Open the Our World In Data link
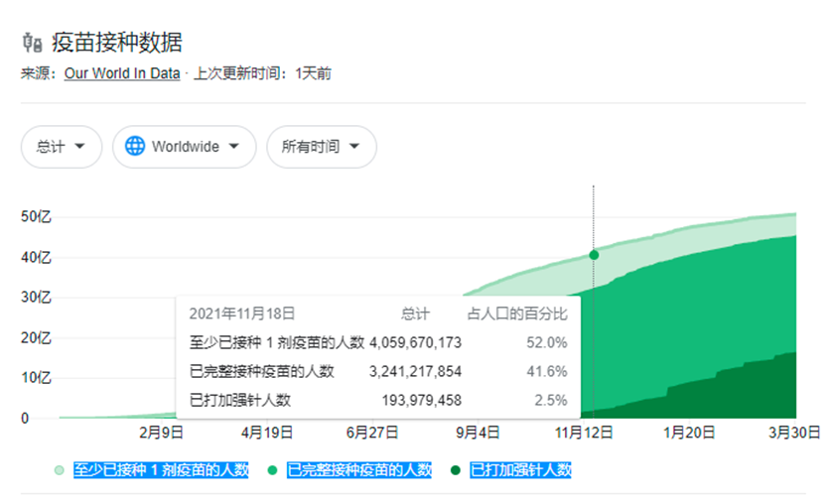Viewport: 832px width, 504px height. click(122, 73)
